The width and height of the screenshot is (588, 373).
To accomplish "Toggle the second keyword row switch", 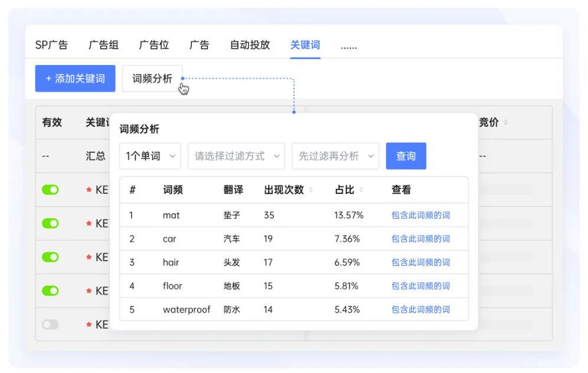I will 50,223.
